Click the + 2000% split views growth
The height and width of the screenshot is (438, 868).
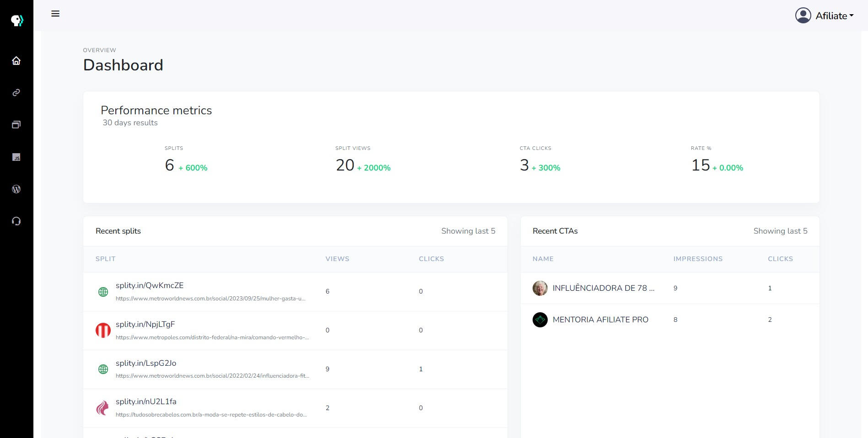tap(374, 168)
